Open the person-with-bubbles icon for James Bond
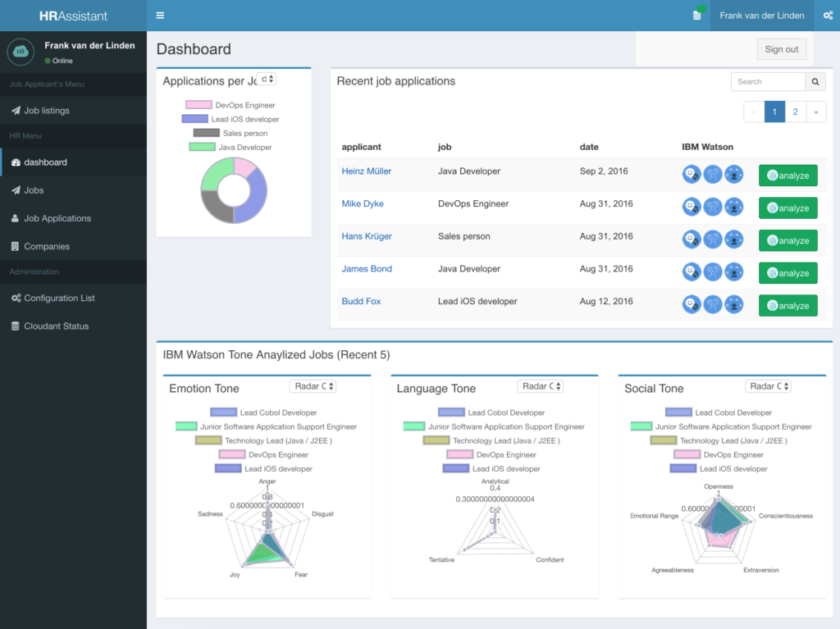Image resolution: width=840 pixels, height=629 pixels. [x=713, y=272]
